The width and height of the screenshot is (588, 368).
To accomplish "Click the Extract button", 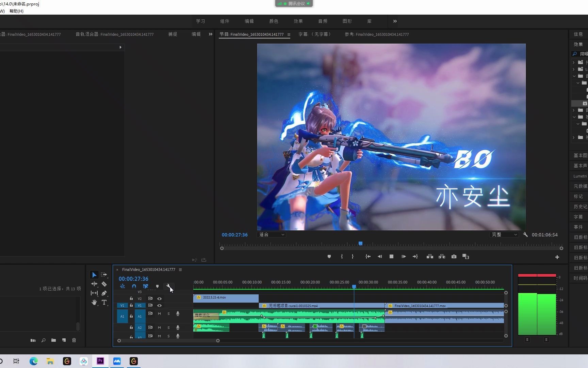I will pyautogui.click(x=442, y=257).
